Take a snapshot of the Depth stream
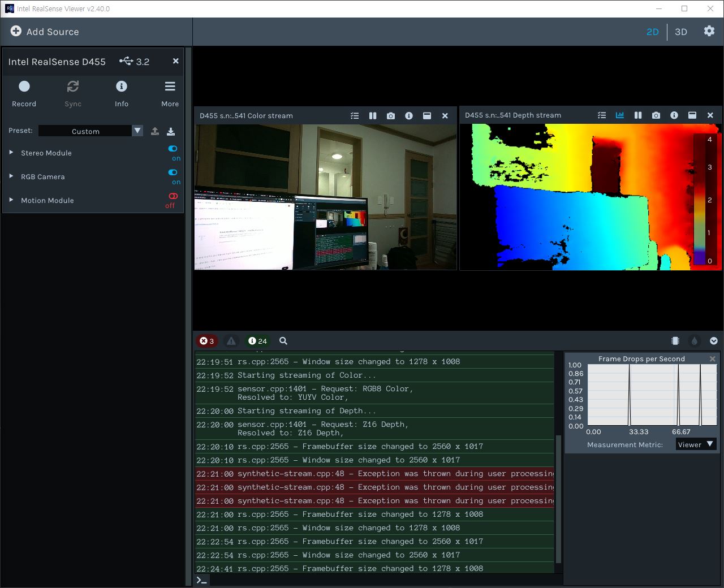Image resolution: width=724 pixels, height=588 pixels. point(656,115)
